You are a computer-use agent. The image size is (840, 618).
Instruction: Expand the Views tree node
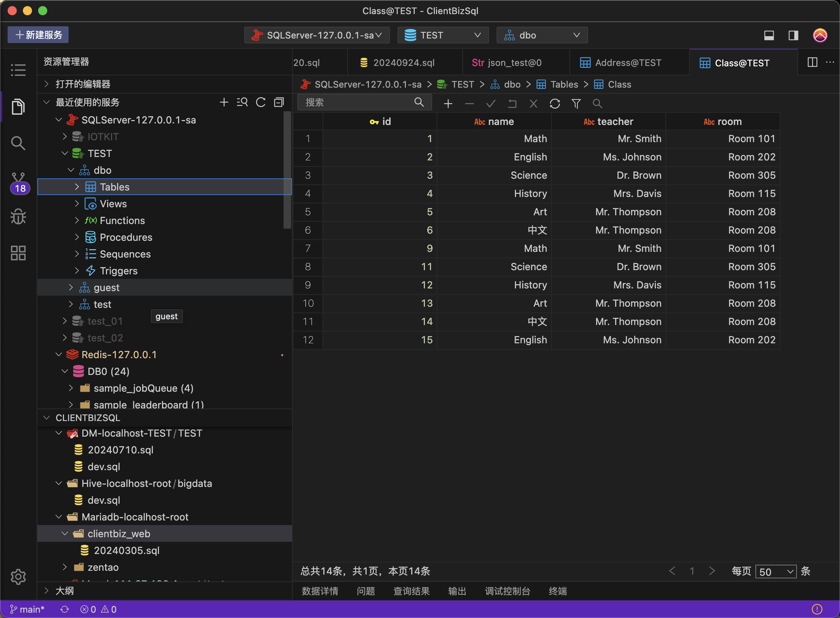(77, 204)
